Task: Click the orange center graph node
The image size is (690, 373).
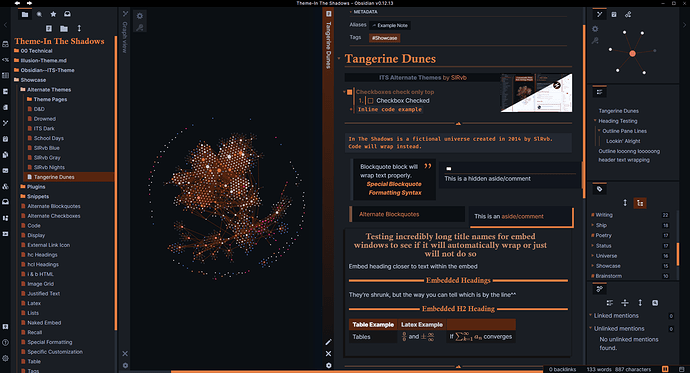Action: [x=632, y=54]
